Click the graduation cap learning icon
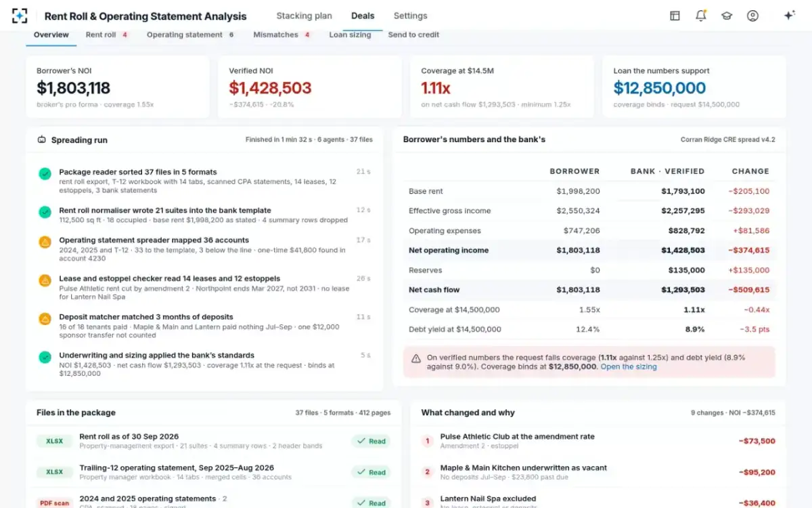Image resolution: width=812 pixels, height=508 pixels. (727, 16)
